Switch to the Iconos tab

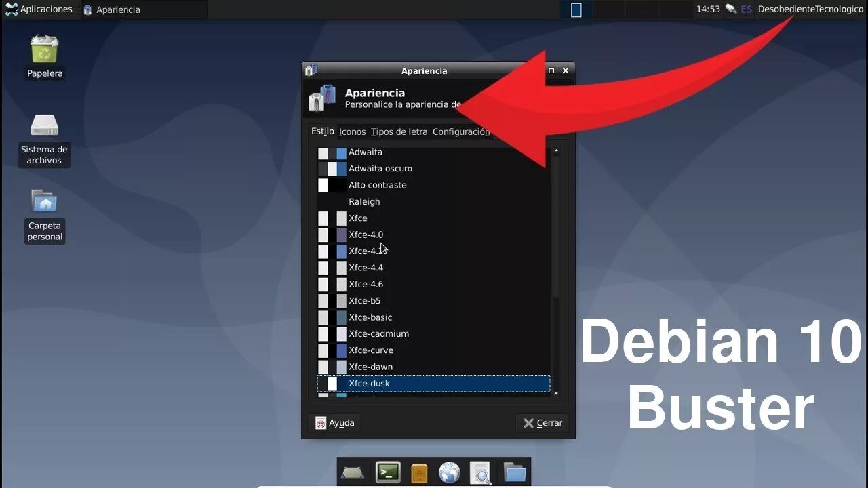click(352, 132)
